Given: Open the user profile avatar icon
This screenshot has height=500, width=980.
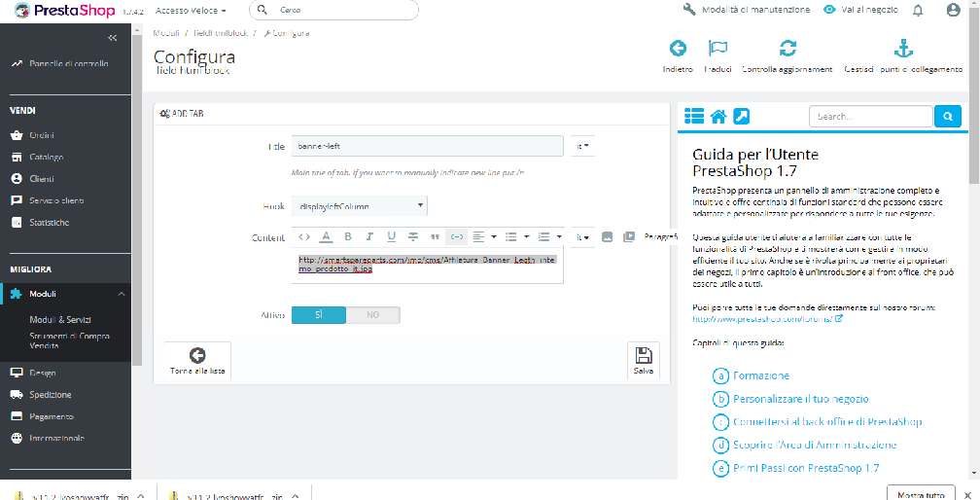Looking at the screenshot, I should [x=953, y=10].
